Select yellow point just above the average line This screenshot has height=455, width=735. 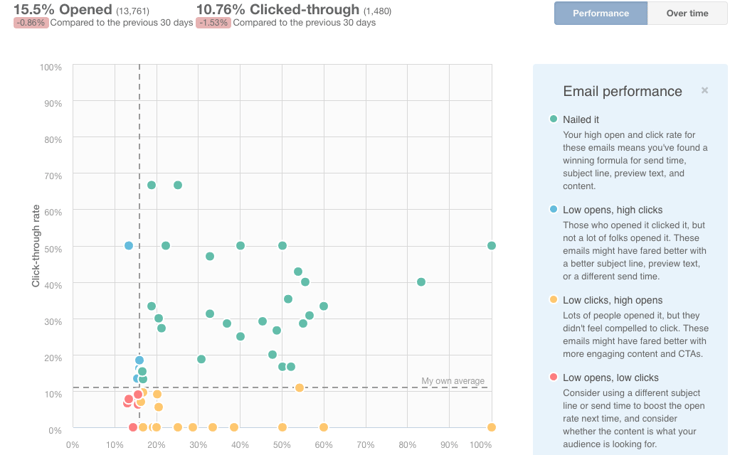pos(299,388)
